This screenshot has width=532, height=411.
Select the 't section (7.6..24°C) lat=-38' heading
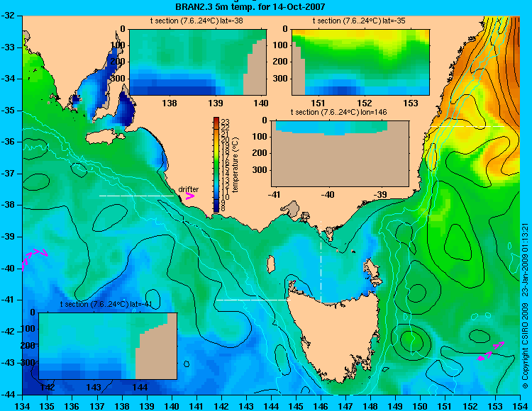(196, 21)
